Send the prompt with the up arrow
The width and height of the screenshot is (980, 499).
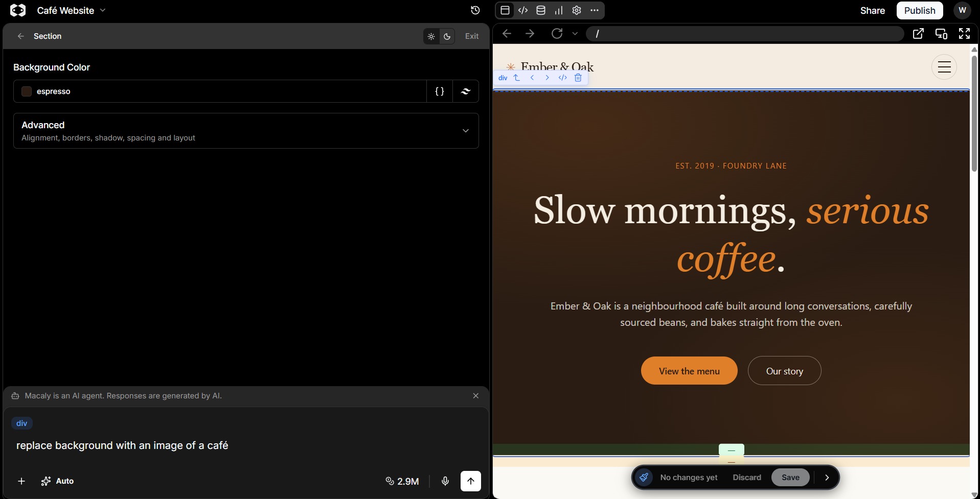471,481
